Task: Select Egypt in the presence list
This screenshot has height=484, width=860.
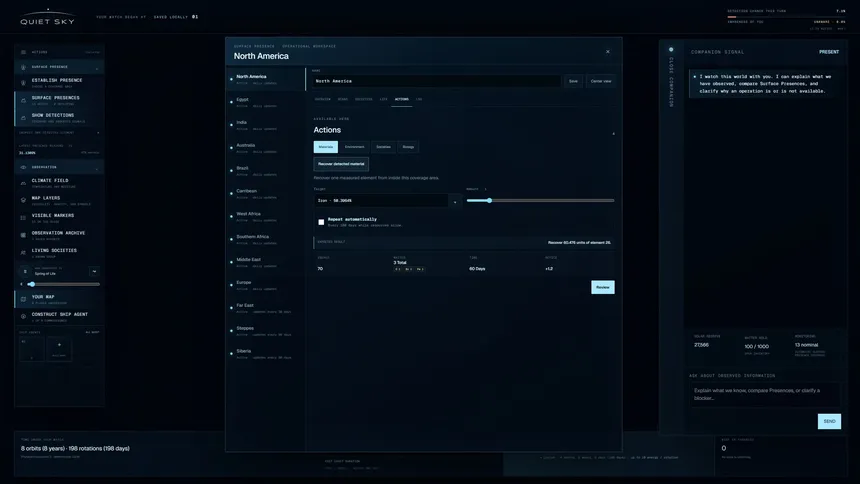Action: pos(265,103)
